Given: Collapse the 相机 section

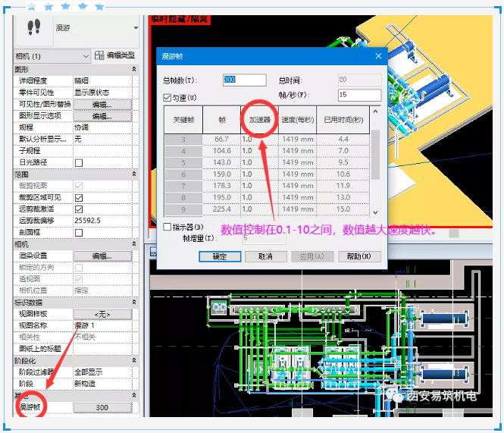Looking at the screenshot, I should (134, 244).
